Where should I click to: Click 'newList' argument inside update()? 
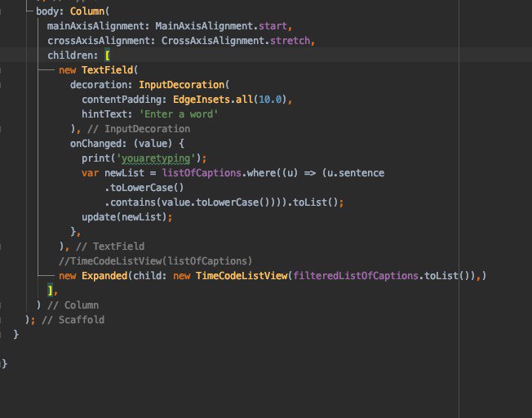pos(141,217)
